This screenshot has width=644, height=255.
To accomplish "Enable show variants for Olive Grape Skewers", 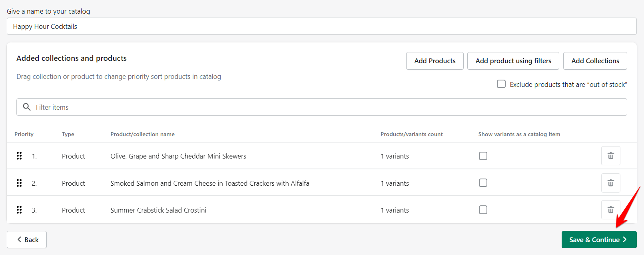I will (483, 156).
